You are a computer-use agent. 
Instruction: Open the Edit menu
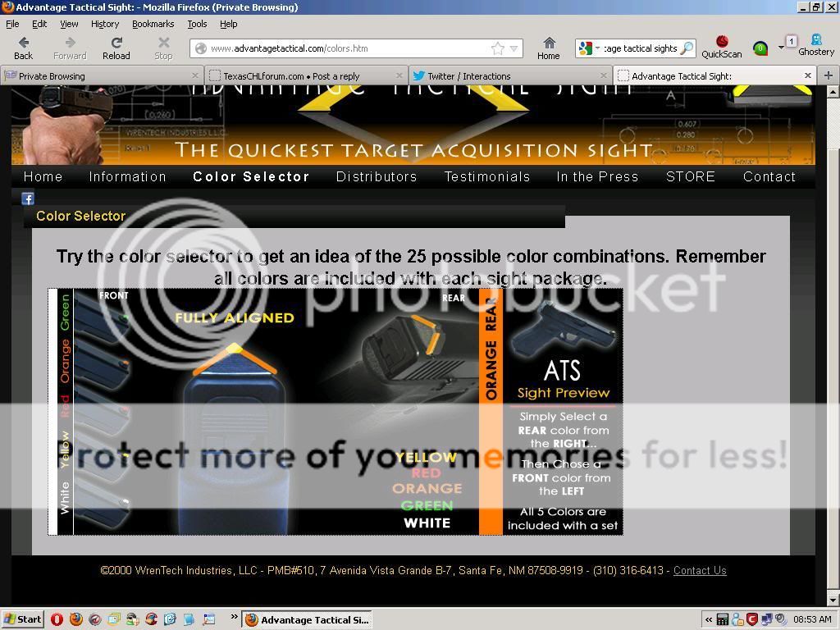tap(39, 24)
